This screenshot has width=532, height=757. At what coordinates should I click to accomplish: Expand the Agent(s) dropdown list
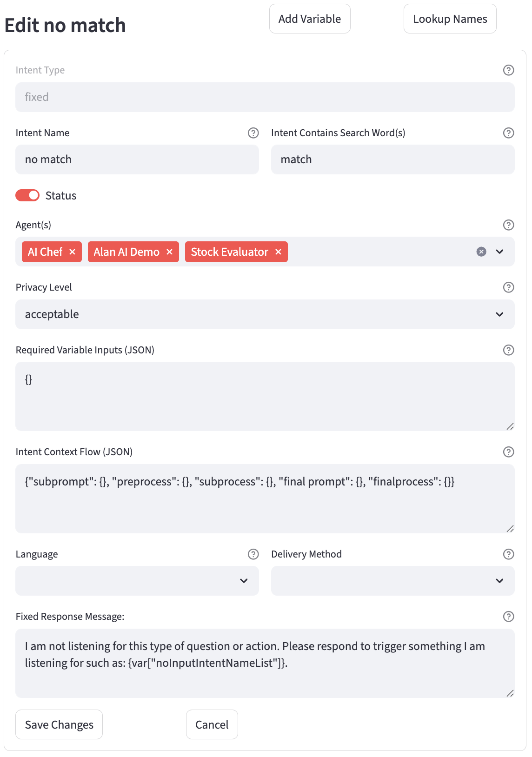point(499,252)
